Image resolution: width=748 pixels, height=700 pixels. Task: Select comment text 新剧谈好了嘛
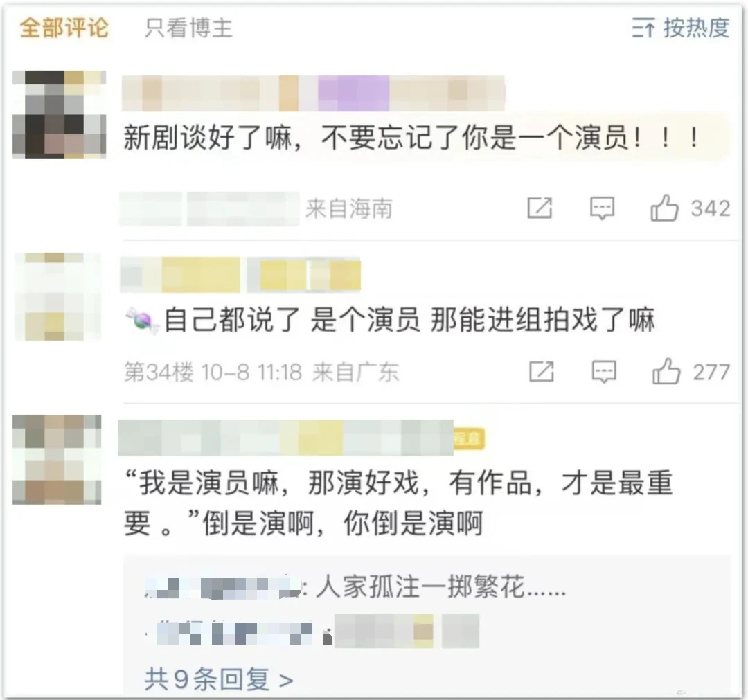(x=208, y=138)
